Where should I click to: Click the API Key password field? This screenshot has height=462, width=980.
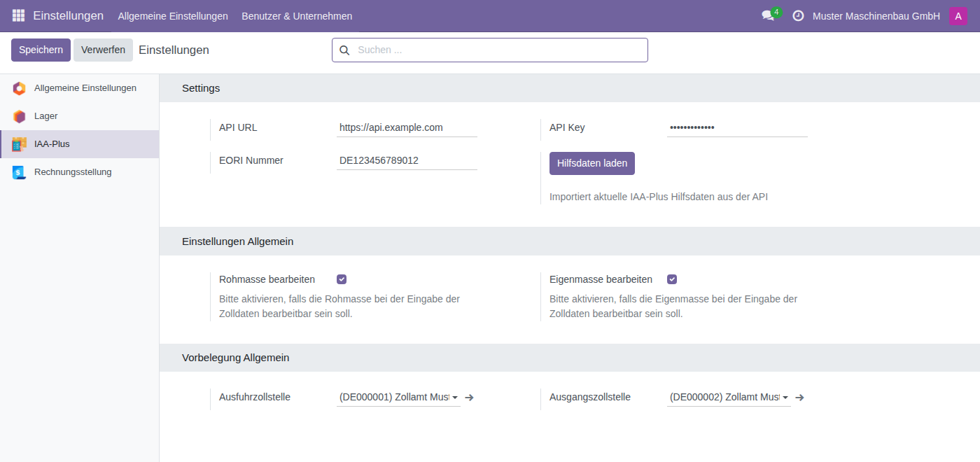tap(737, 128)
